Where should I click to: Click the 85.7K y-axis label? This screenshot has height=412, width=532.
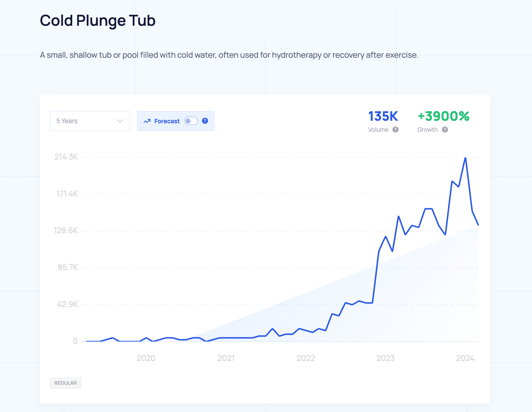(68, 267)
